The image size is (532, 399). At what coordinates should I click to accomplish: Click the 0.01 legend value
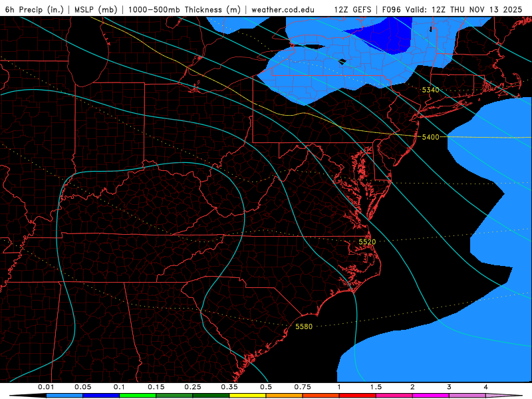pyautogui.click(x=46, y=387)
